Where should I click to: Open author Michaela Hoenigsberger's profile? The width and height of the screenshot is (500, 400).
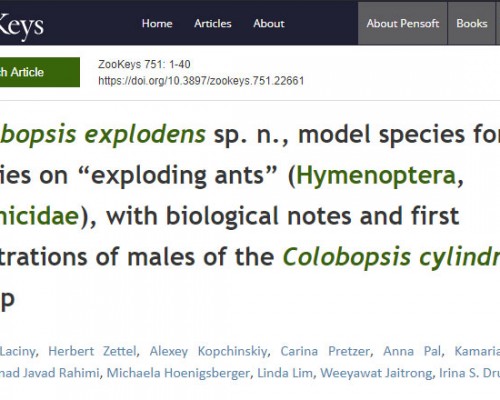tap(178, 373)
